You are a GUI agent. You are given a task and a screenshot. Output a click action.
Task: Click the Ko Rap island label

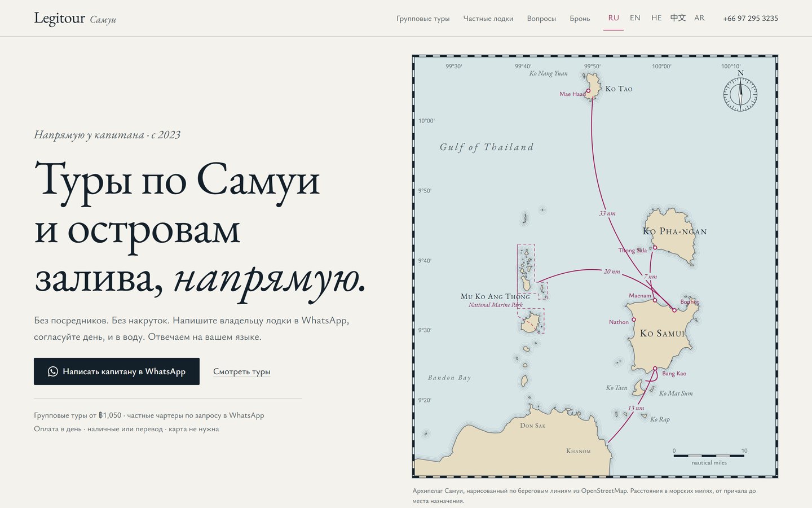(660, 419)
